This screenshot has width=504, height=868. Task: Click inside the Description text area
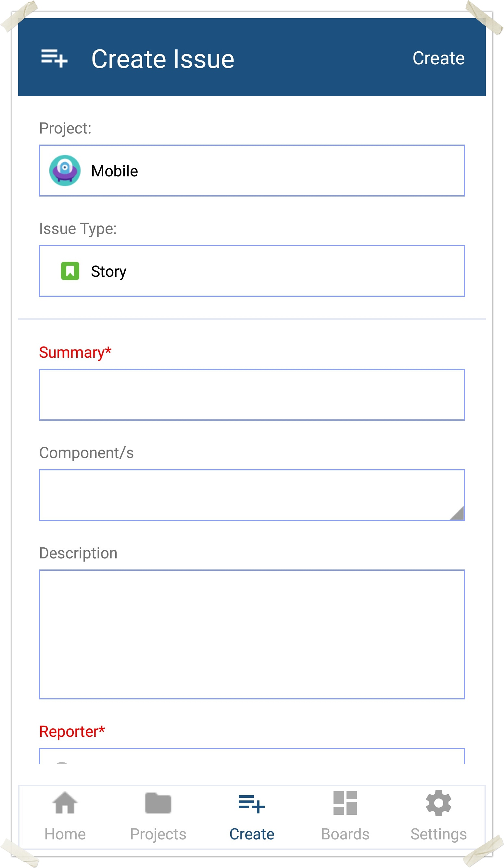coord(252,634)
